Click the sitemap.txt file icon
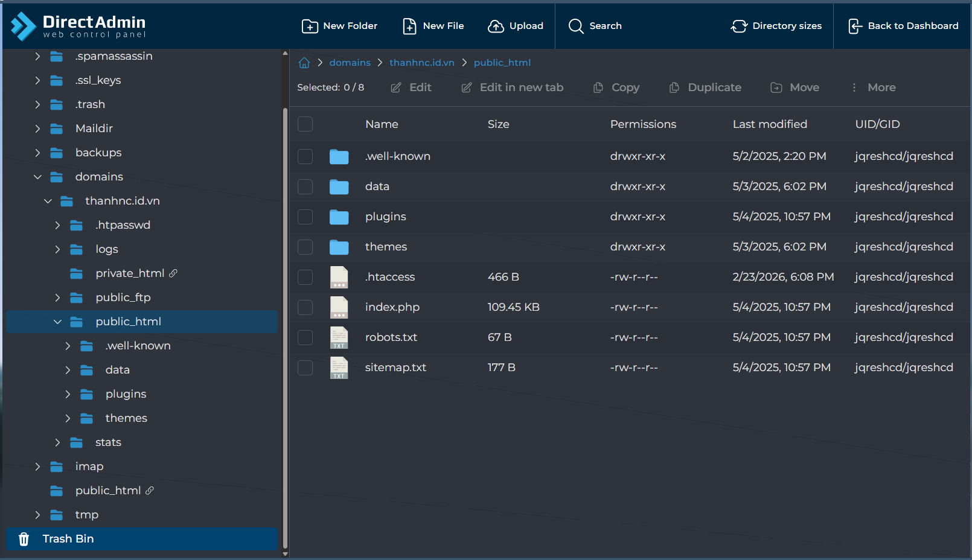972x560 pixels. 339,367
